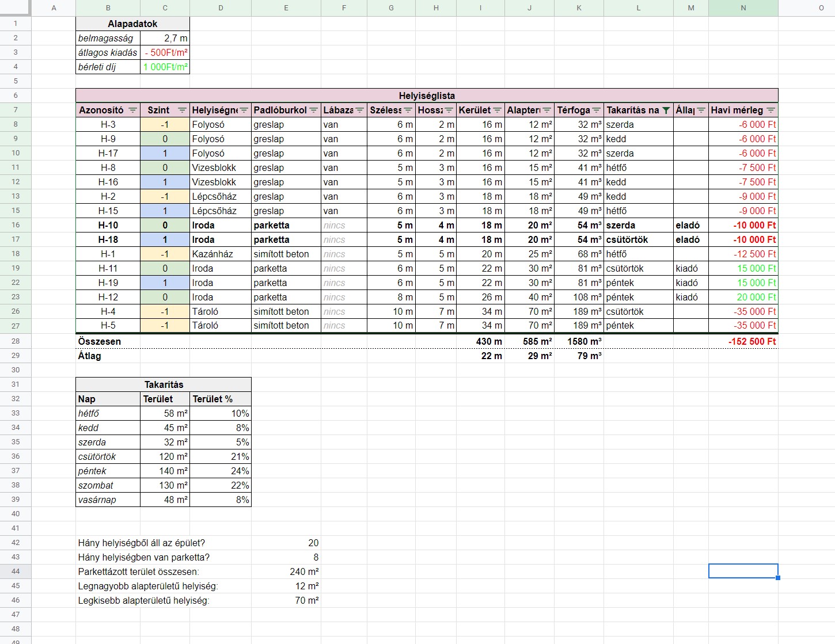Open the Szélesség column filter icon

(x=408, y=110)
